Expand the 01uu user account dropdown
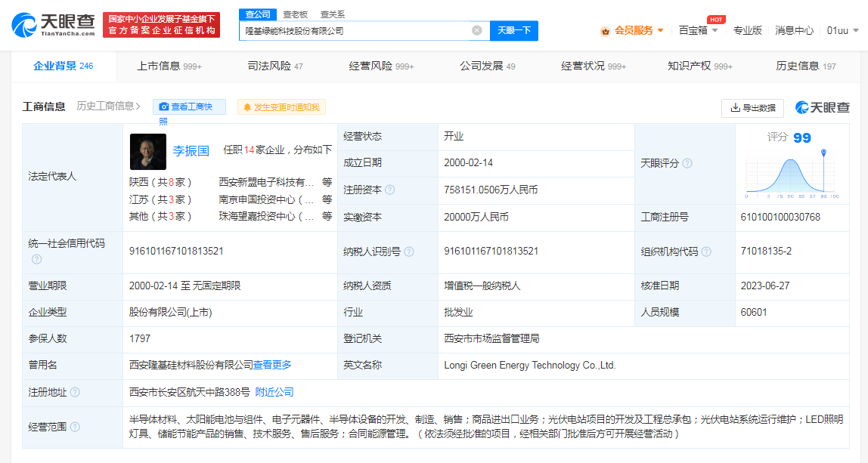This screenshot has width=868, height=463. tap(842, 30)
